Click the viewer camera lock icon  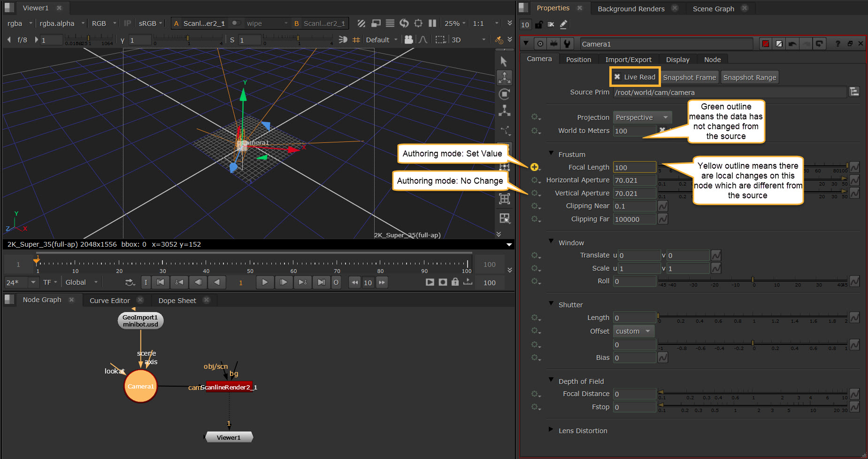pos(408,40)
